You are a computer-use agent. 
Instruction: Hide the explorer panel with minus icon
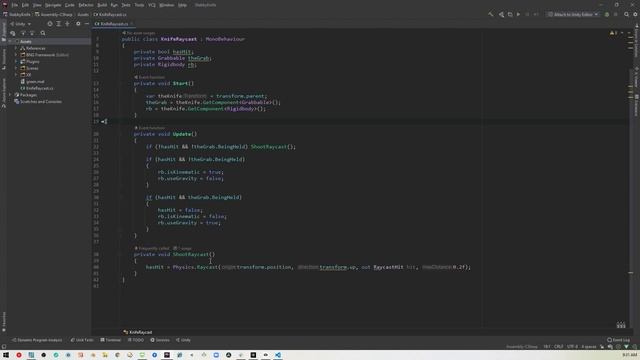tap(87, 24)
